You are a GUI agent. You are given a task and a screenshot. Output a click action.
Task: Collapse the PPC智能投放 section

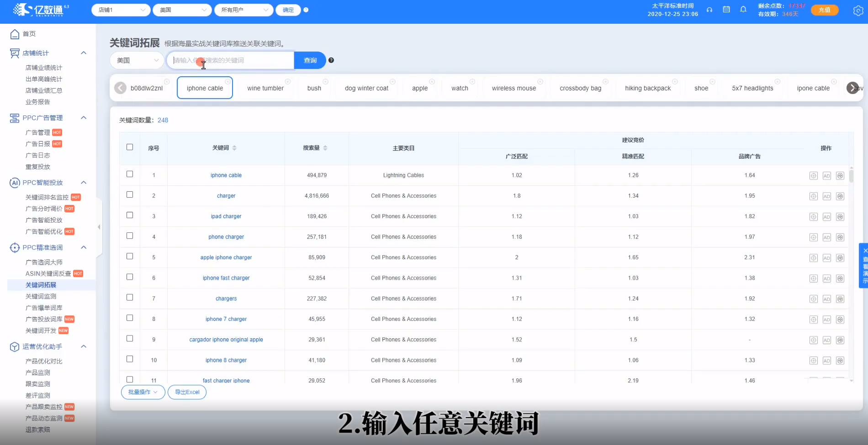tap(84, 183)
